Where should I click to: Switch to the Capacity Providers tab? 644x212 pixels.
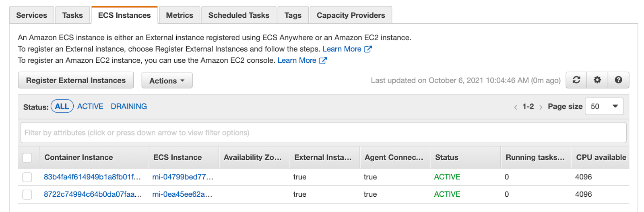(351, 15)
